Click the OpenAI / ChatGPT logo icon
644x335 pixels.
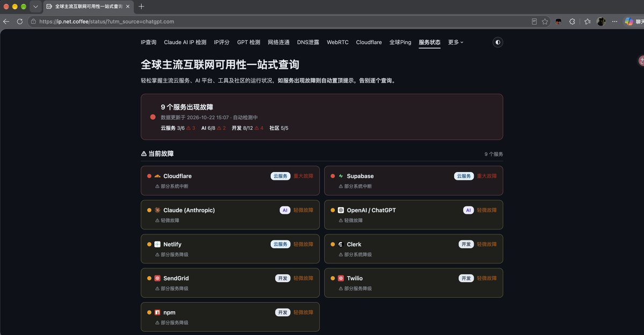(x=341, y=210)
